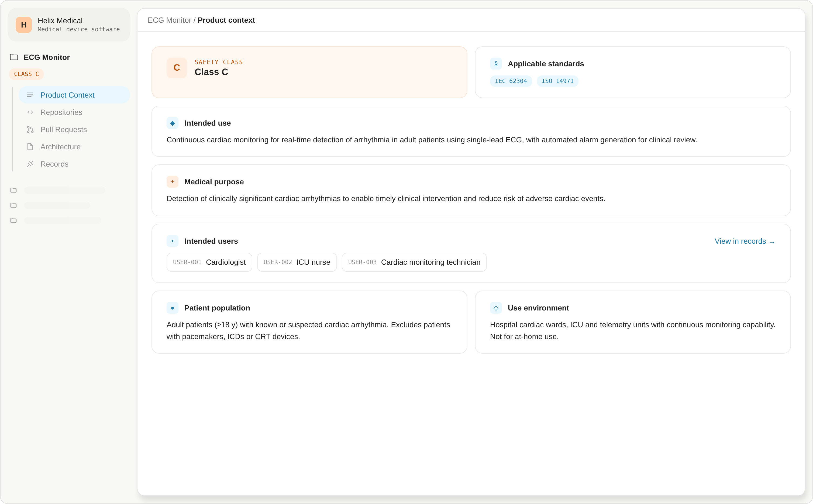
Task: Click the ISO 14971 standard tag
Action: (557, 81)
